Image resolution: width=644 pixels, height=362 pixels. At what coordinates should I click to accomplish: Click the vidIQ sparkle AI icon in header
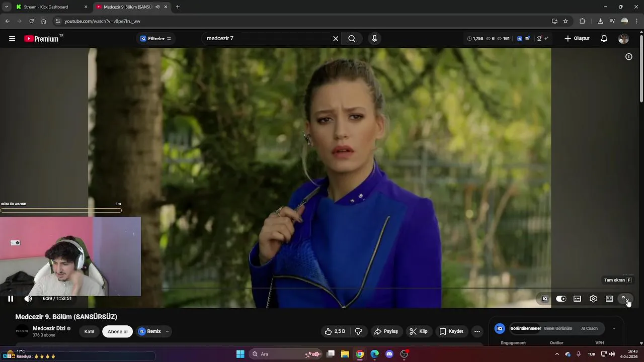pyautogui.click(x=546, y=39)
